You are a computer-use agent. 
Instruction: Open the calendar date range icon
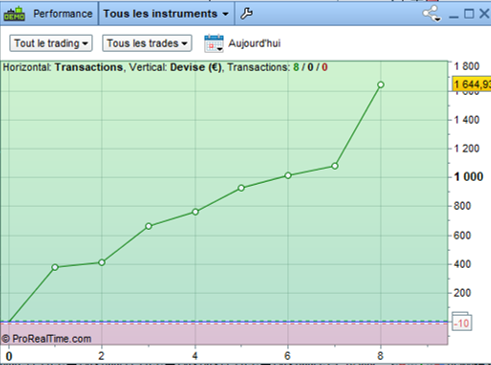214,43
